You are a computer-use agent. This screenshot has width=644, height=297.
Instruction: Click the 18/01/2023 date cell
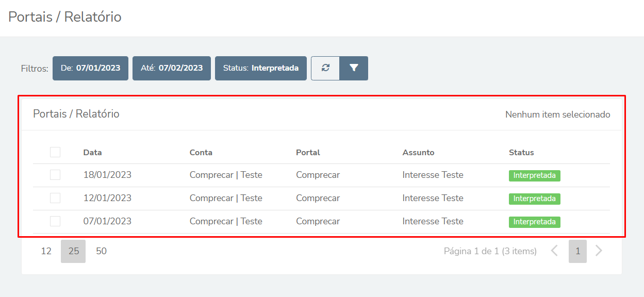pos(107,175)
